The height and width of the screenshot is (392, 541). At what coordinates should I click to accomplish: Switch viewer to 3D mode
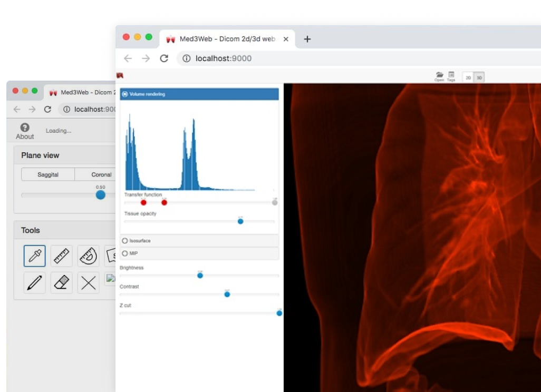[480, 77]
